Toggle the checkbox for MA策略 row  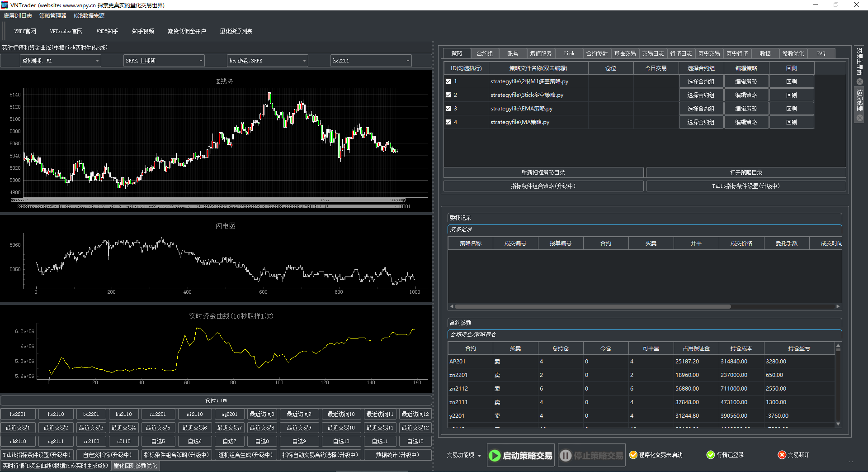(448, 122)
